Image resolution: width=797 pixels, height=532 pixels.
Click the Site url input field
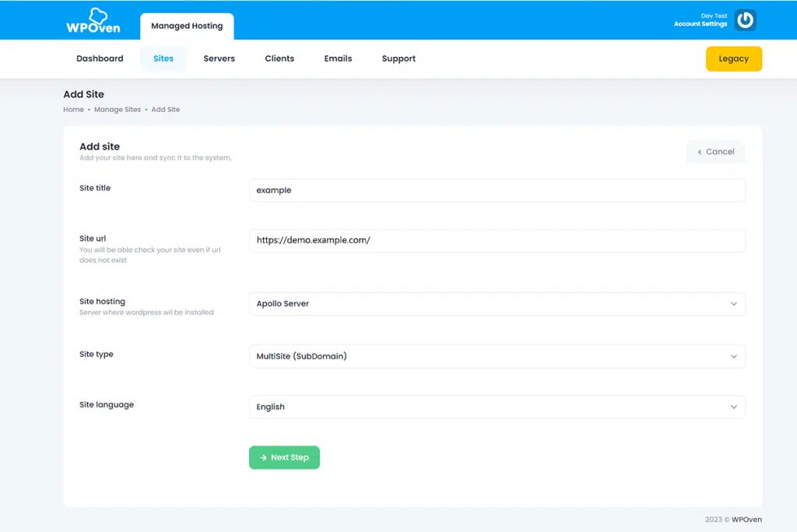tap(497, 240)
